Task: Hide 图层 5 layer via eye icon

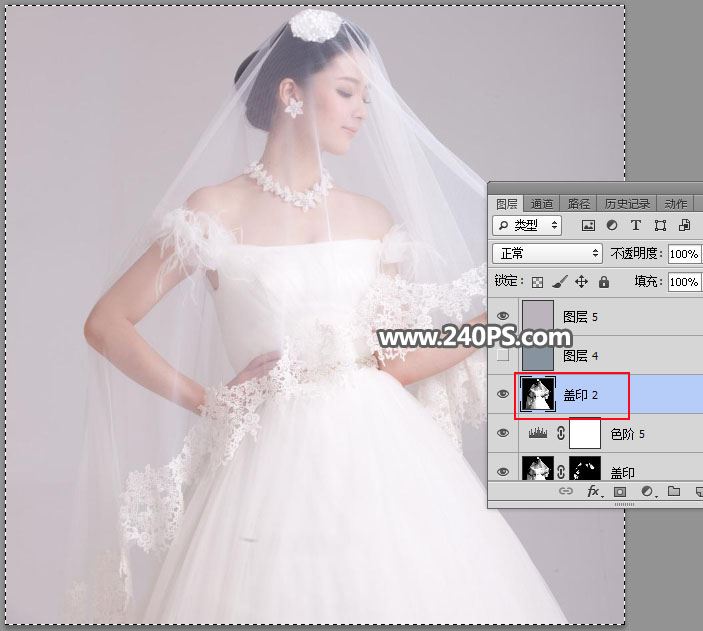Action: click(503, 316)
